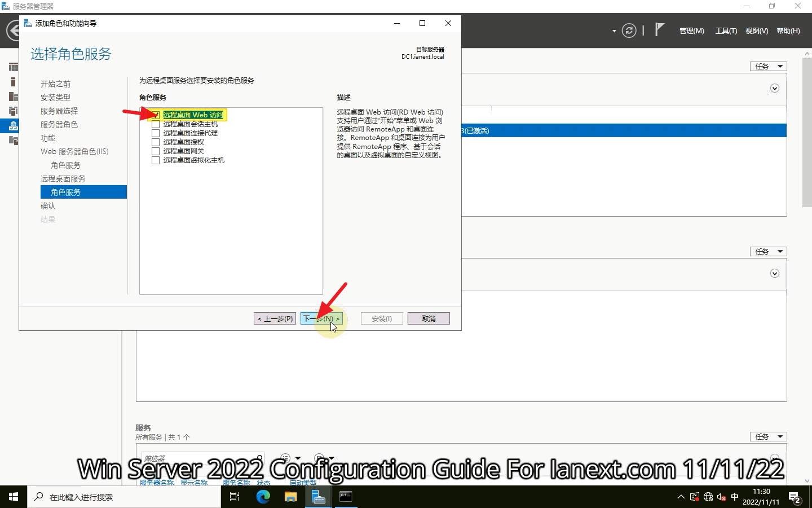This screenshot has width=812, height=508.
Task: Click the muted volume tray icon
Action: click(x=721, y=497)
